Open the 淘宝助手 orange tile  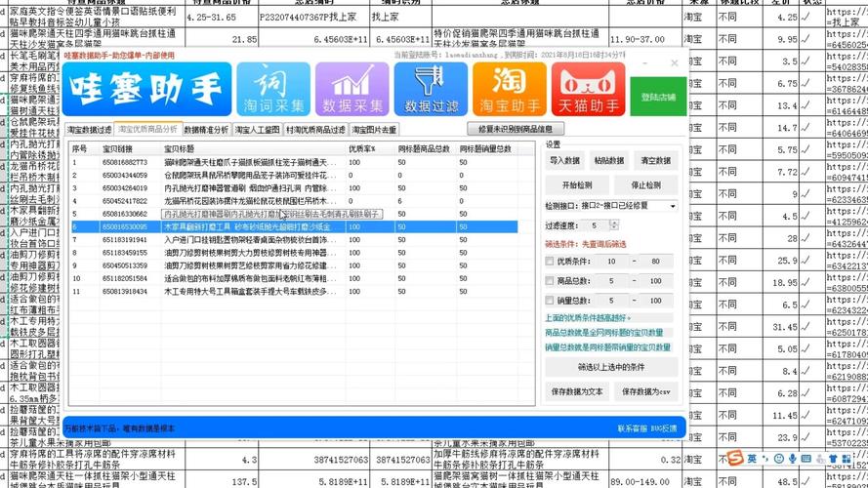(x=510, y=89)
